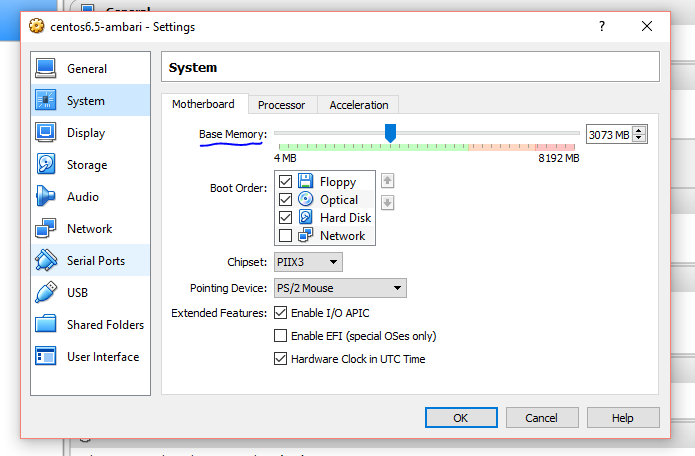Click the Help button
The image size is (695, 456).
tap(623, 417)
